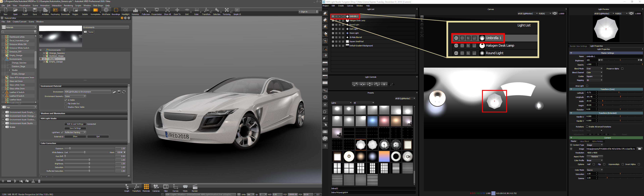This screenshot has height=196, width=644.
Task: Open Create/Convert menu in Material Editor
Action: [19, 22]
